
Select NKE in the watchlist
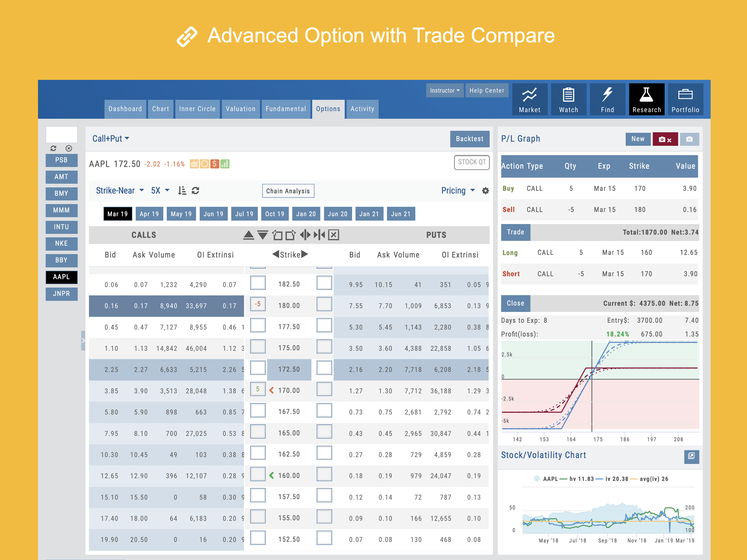click(62, 244)
